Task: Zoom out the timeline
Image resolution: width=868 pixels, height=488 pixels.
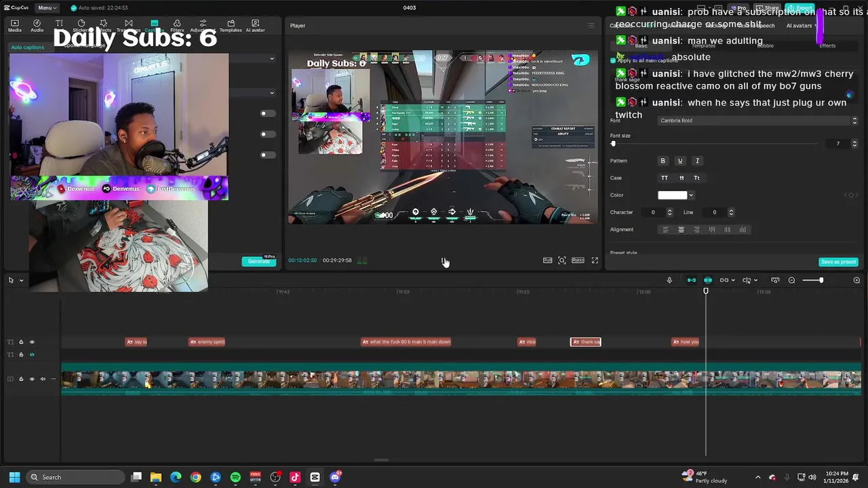Action: (x=791, y=280)
